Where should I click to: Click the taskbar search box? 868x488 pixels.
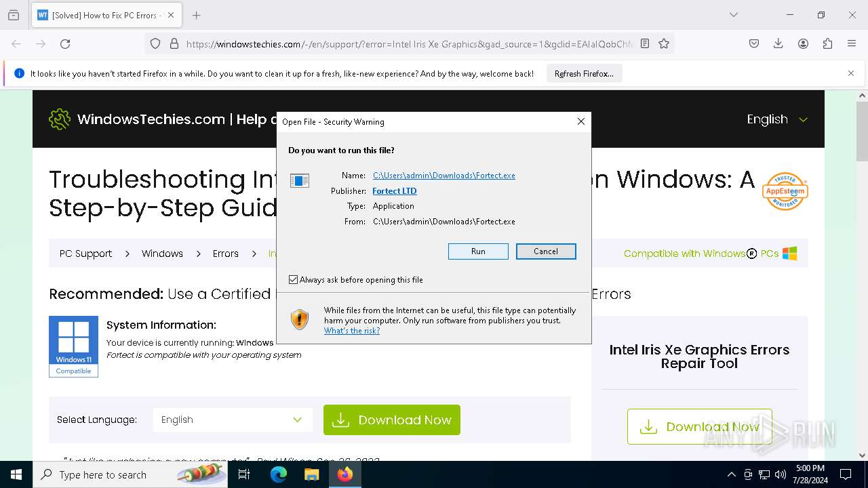click(x=130, y=474)
